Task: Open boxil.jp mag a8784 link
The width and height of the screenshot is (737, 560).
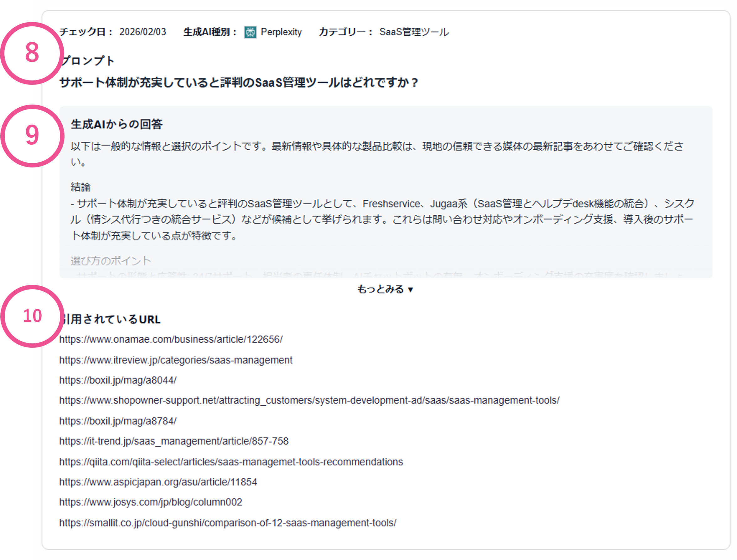Action: click(118, 421)
